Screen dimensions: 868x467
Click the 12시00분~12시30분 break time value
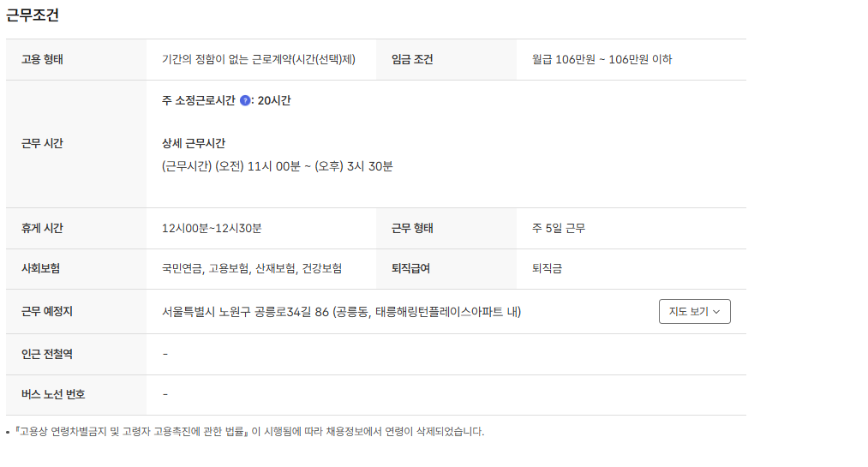212,229
